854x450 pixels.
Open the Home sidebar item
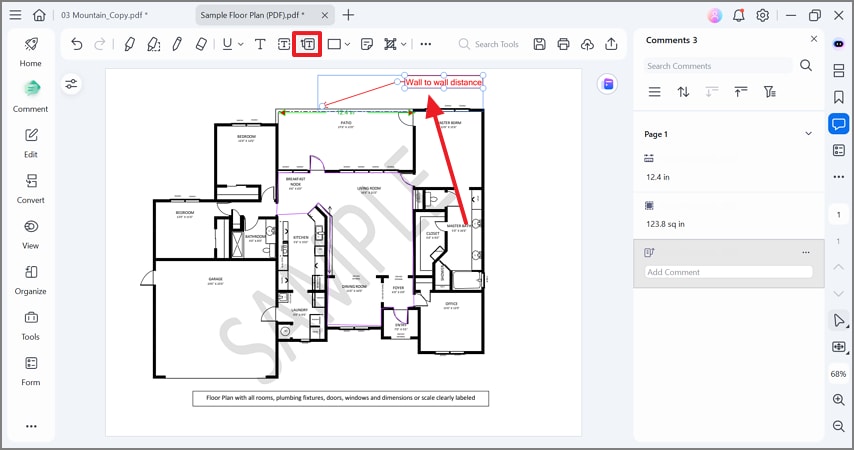coord(30,52)
